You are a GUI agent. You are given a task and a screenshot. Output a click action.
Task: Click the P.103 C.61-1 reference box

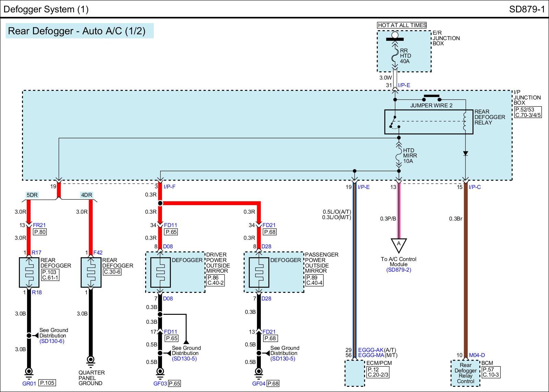[x=50, y=275]
